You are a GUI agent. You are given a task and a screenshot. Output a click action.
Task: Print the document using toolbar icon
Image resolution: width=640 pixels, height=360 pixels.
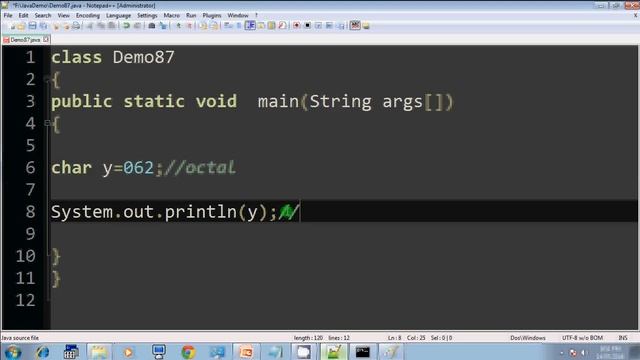(76, 26)
